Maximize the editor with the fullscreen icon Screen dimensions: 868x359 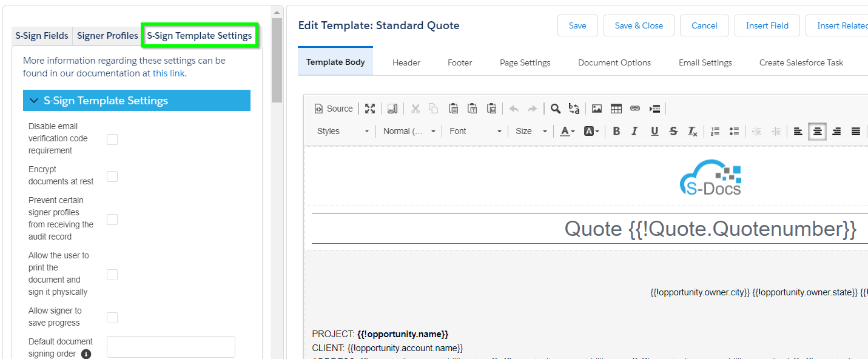tap(370, 109)
